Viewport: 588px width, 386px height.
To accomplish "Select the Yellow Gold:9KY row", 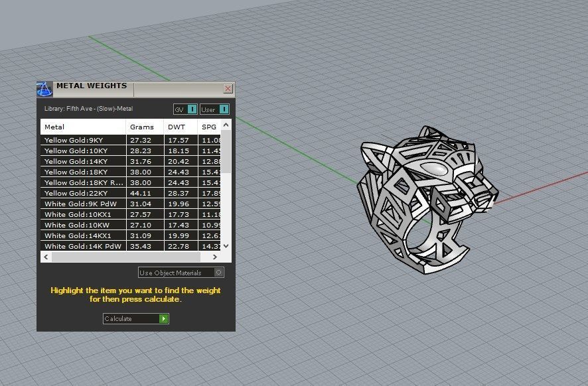I will point(131,140).
